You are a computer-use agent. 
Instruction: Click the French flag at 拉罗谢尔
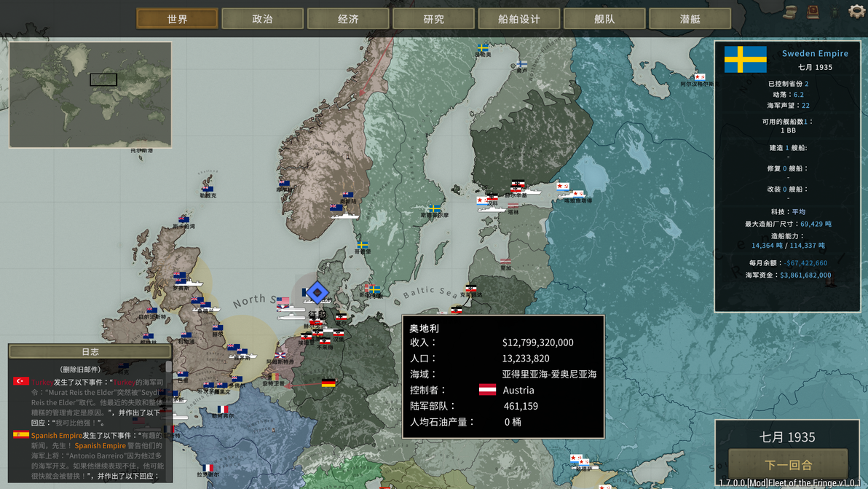[208, 468]
